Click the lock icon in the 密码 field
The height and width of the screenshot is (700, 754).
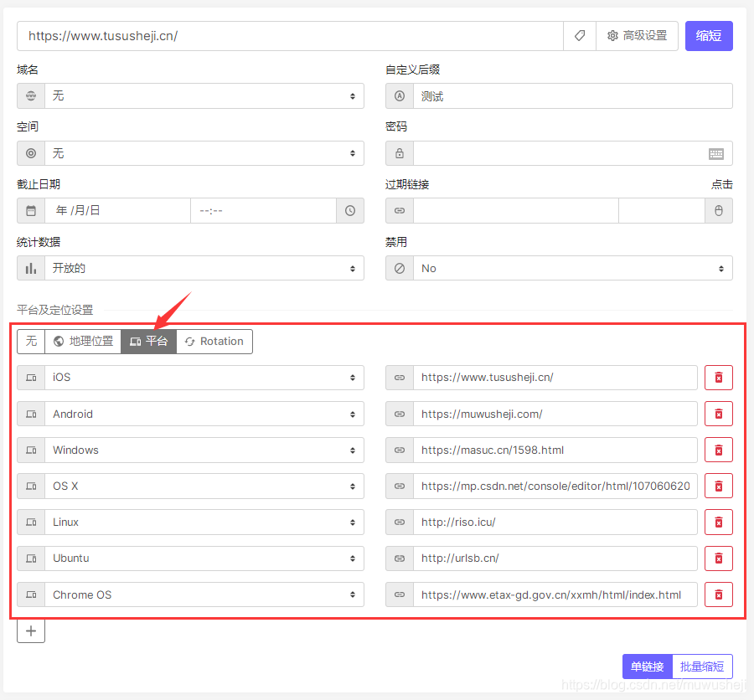(400, 153)
